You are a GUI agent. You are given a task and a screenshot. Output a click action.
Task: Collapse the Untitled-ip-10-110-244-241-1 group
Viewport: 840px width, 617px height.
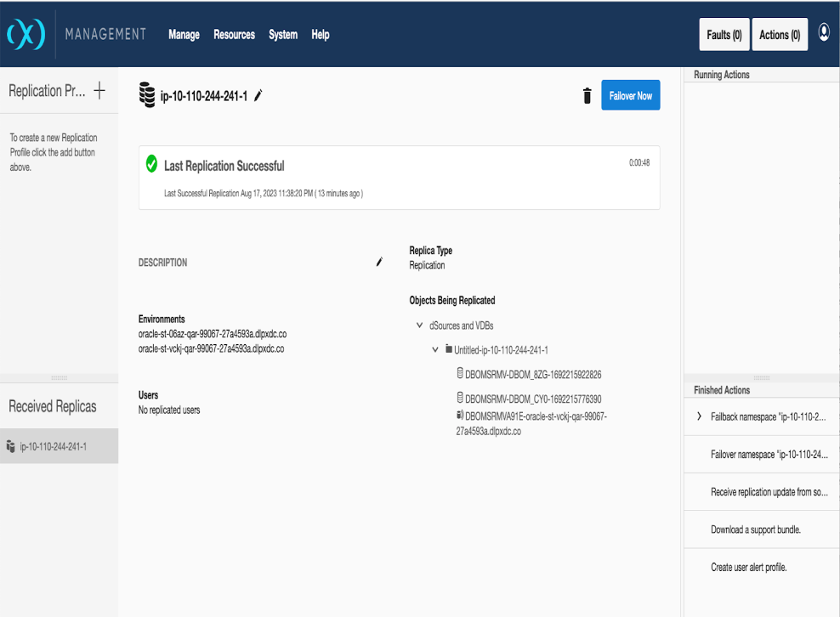pyautogui.click(x=435, y=349)
